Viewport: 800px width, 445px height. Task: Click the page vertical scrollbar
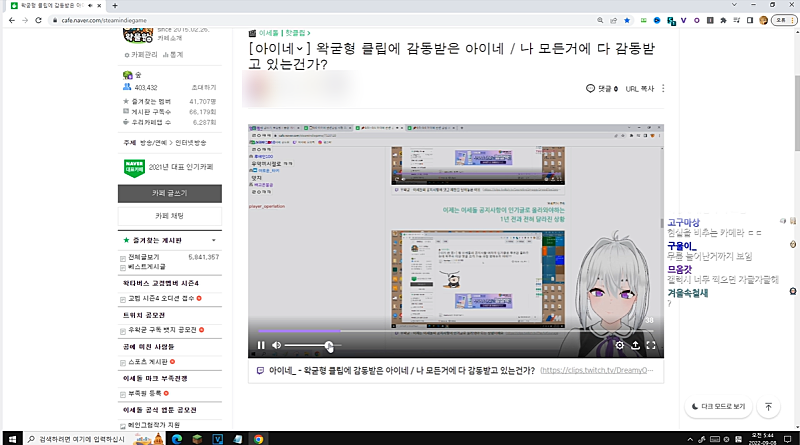(797, 113)
